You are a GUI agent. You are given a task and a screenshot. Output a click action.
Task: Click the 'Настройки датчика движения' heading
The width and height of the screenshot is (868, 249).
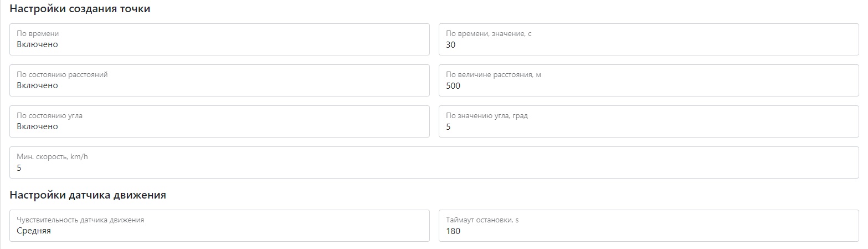point(88,195)
